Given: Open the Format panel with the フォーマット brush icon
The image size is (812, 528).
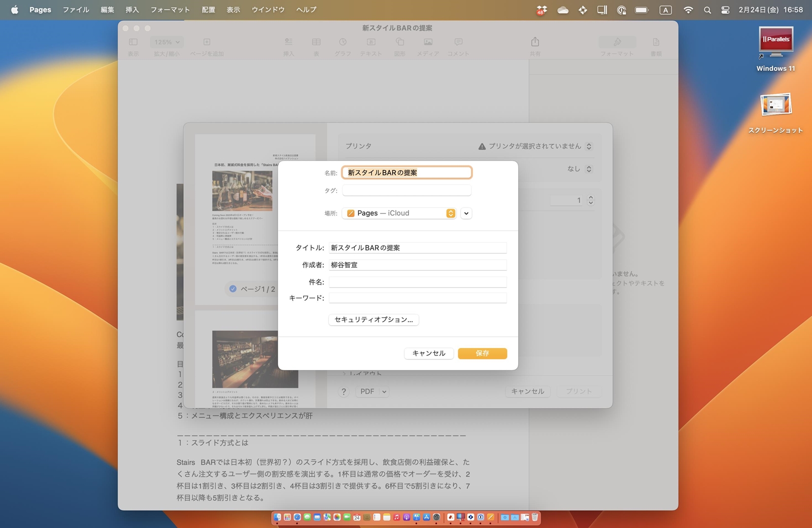Looking at the screenshot, I should [x=617, y=46].
